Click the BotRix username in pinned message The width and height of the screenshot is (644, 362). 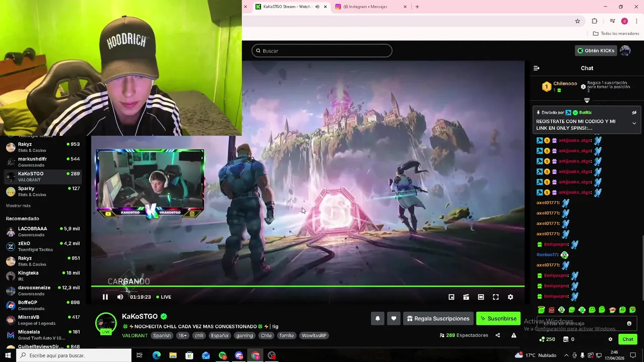[x=585, y=113]
